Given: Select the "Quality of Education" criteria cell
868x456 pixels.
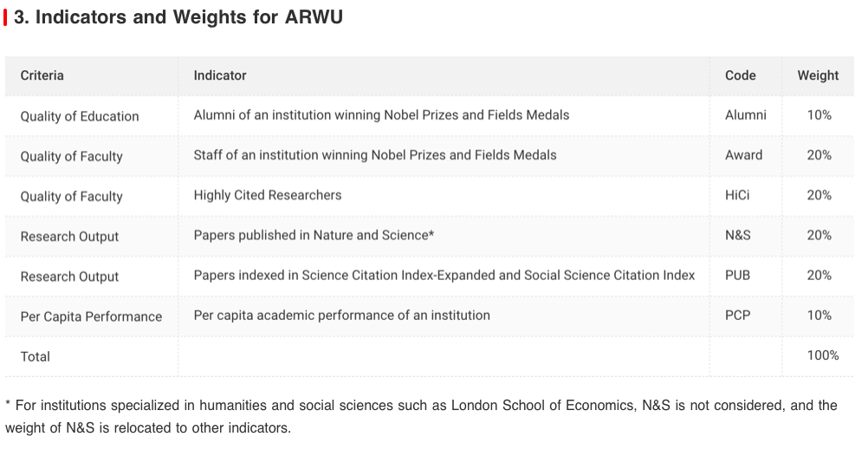Looking at the screenshot, I should [x=80, y=116].
